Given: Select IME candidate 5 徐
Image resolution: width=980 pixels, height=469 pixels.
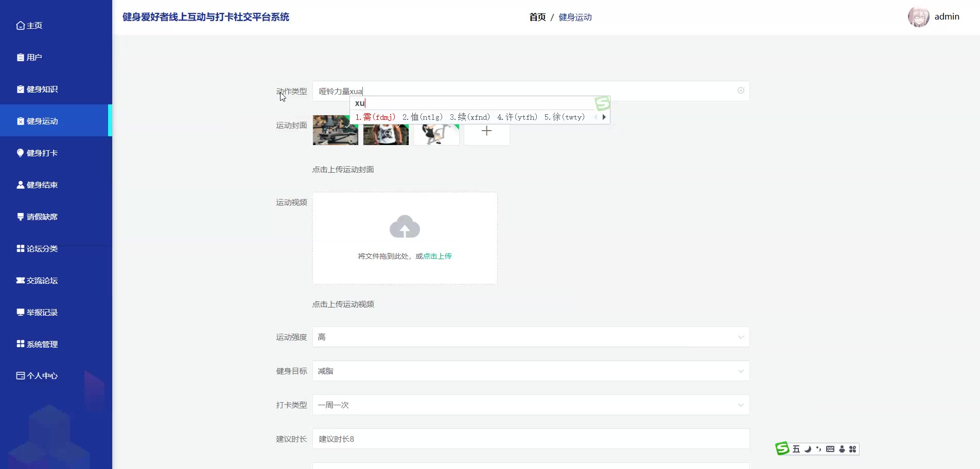Looking at the screenshot, I should pos(565,117).
